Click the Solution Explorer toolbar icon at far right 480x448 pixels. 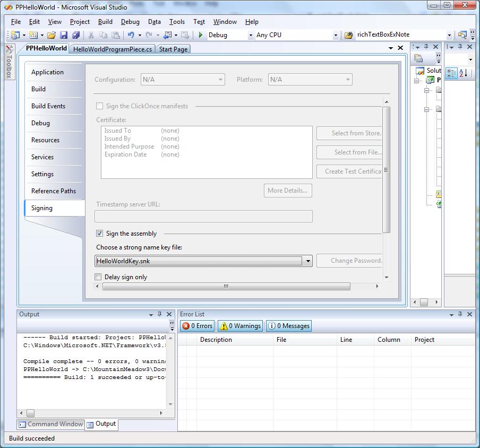(462, 35)
